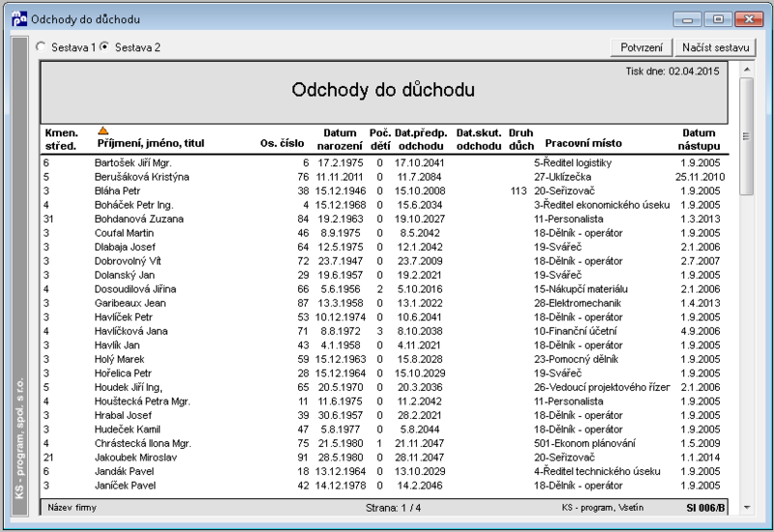
Task: Select row 'Havlíček Petr'
Action: [384, 317]
